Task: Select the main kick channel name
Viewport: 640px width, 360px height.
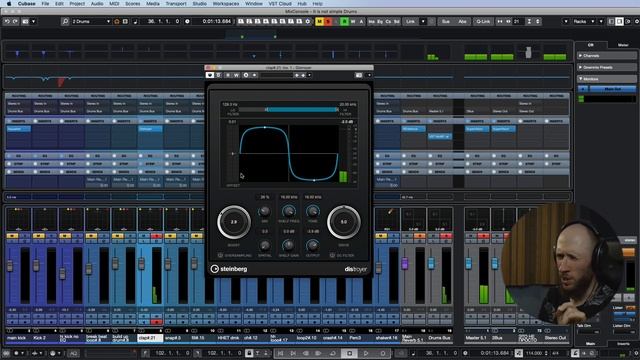Action: coord(17,338)
